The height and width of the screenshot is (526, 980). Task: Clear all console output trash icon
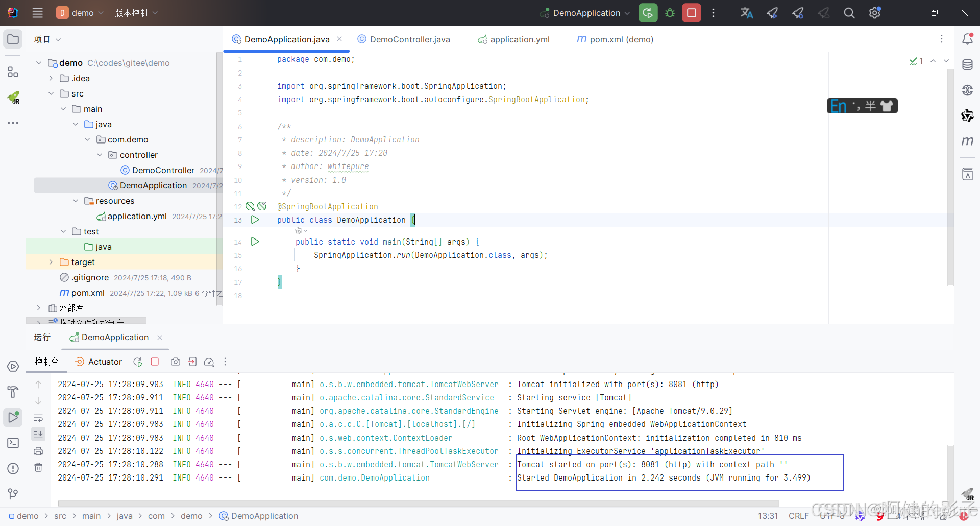pyautogui.click(x=38, y=467)
